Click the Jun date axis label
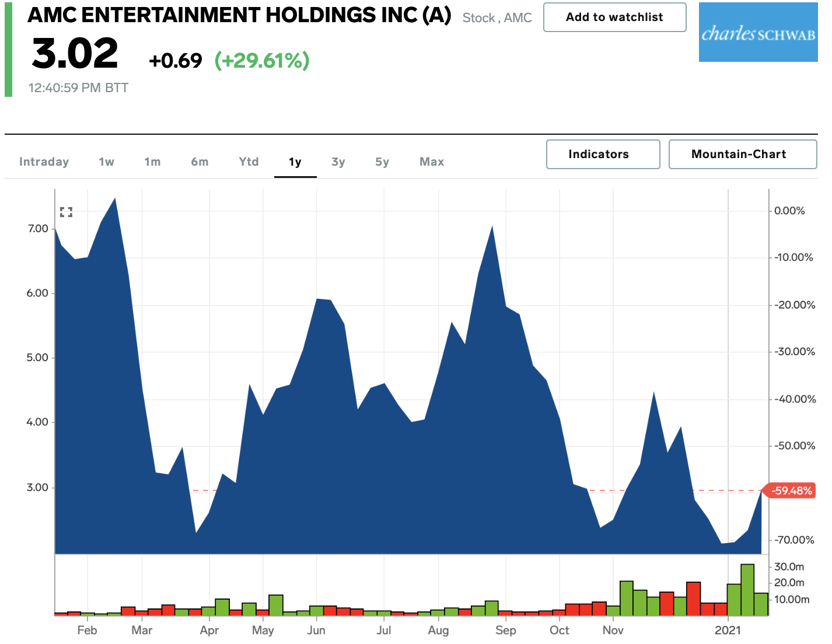Viewport: 832px width, 644px height. [316, 631]
